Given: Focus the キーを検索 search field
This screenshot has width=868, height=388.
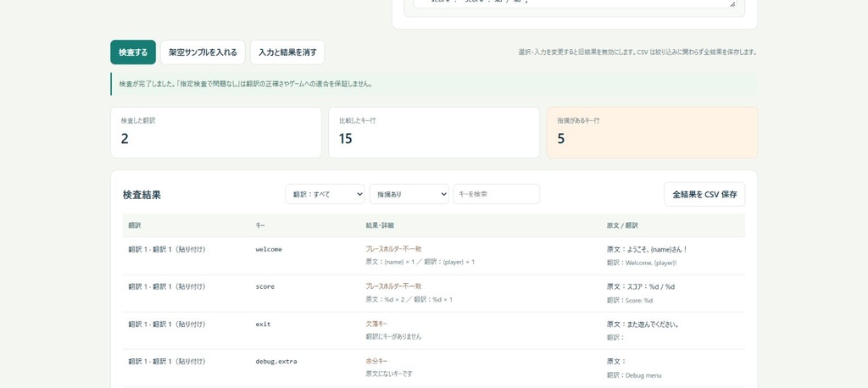Looking at the screenshot, I should tap(496, 194).
